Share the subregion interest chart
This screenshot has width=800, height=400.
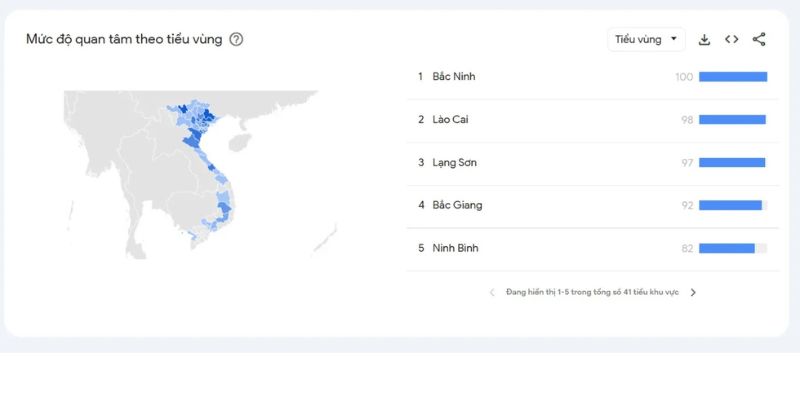click(x=759, y=39)
